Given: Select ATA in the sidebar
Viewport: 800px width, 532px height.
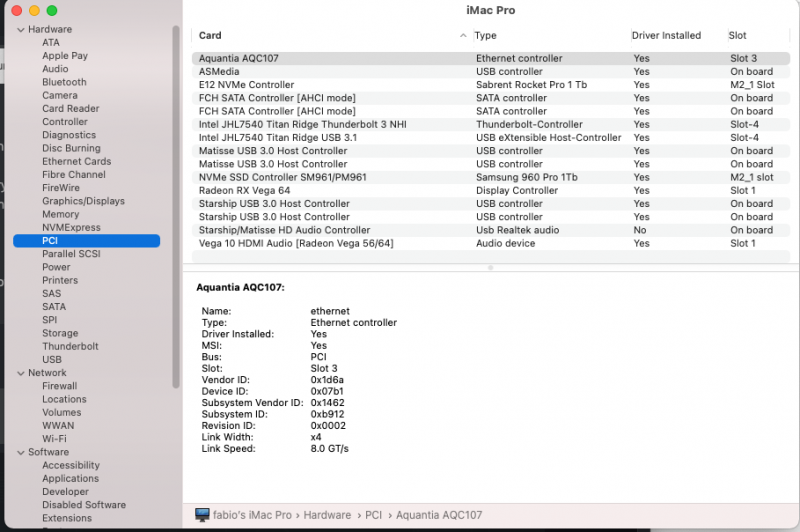Looking at the screenshot, I should point(51,42).
